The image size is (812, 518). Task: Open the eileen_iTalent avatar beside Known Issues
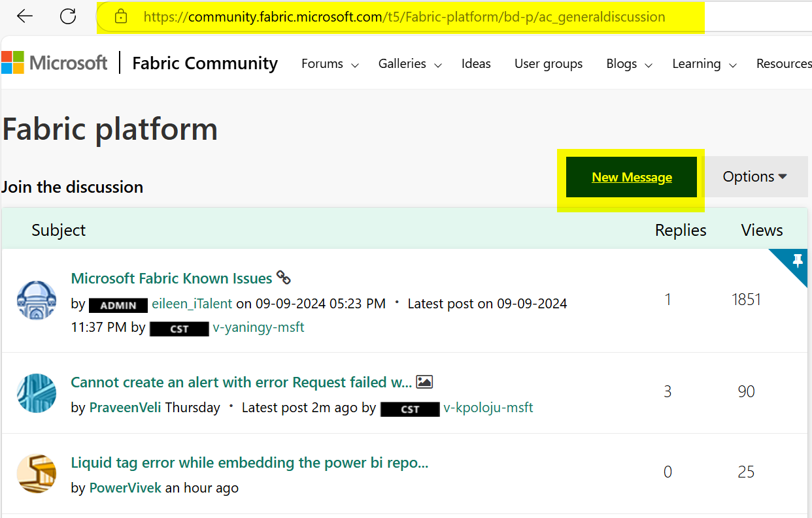(36, 300)
